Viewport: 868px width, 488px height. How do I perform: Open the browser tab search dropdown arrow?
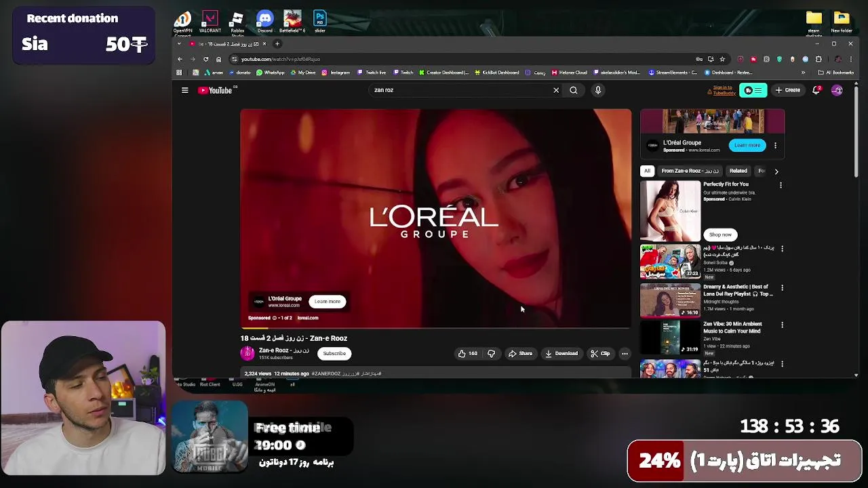point(179,43)
